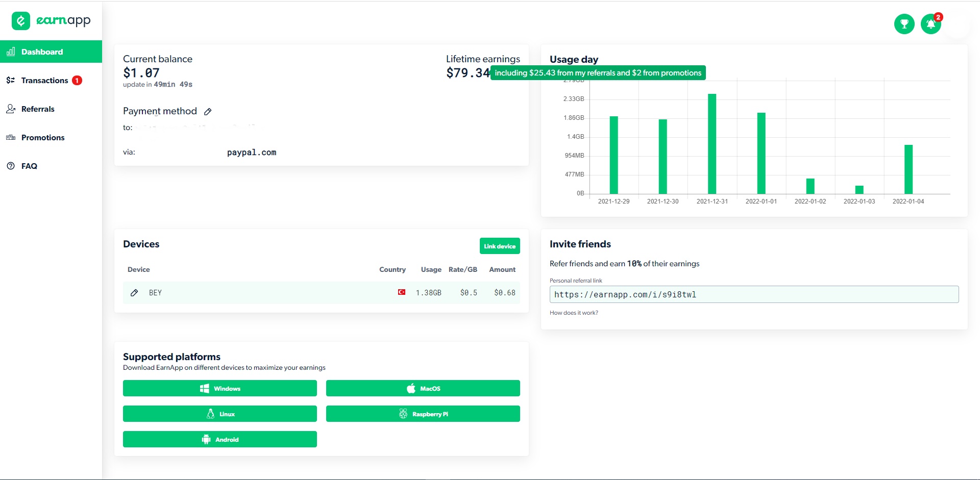Viewport: 980px width, 480px height.
Task: Open the notifications bell icon
Action: click(930, 24)
